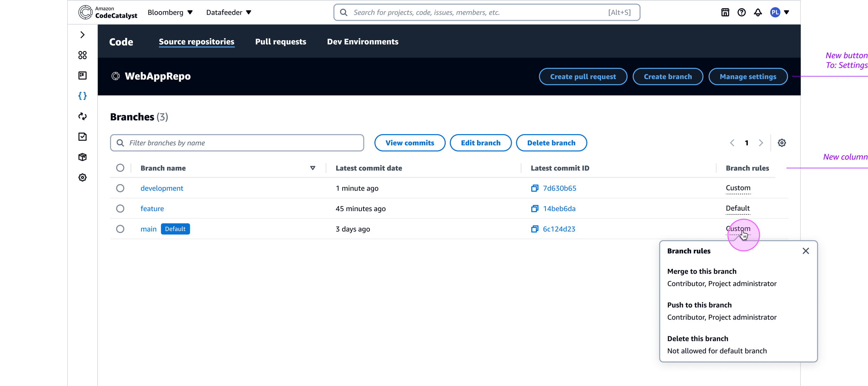The image size is (868, 386).
Task: Switch to the Dev Environments tab
Action: tap(362, 42)
